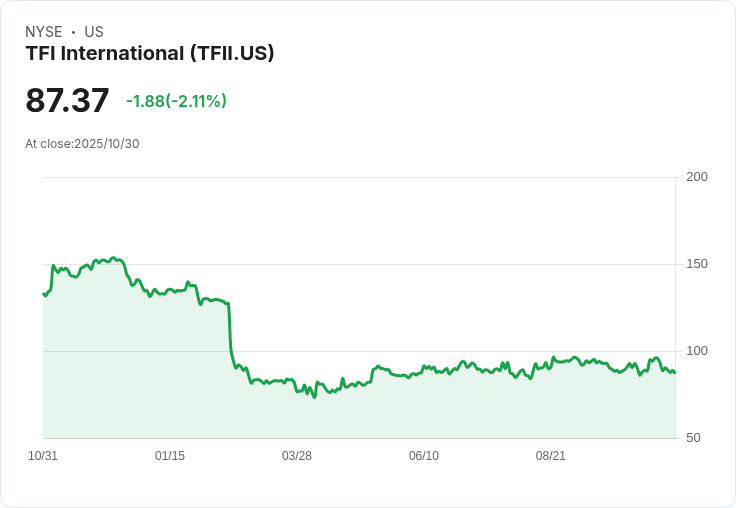Click the US market label
This screenshot has height=508, width=736.
94,32
